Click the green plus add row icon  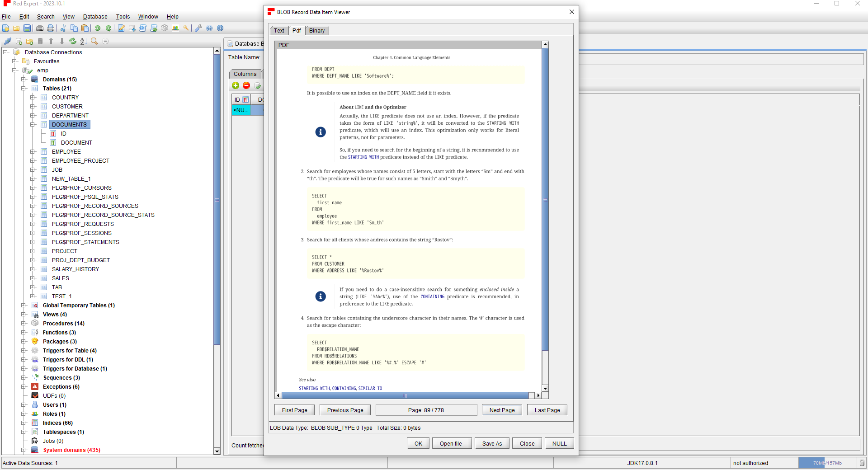point(236,85)
